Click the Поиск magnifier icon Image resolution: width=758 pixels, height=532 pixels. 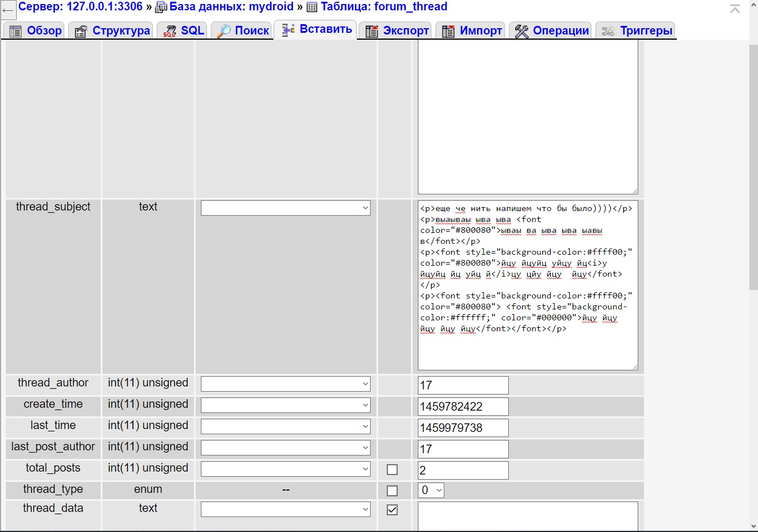pos(223,31)
